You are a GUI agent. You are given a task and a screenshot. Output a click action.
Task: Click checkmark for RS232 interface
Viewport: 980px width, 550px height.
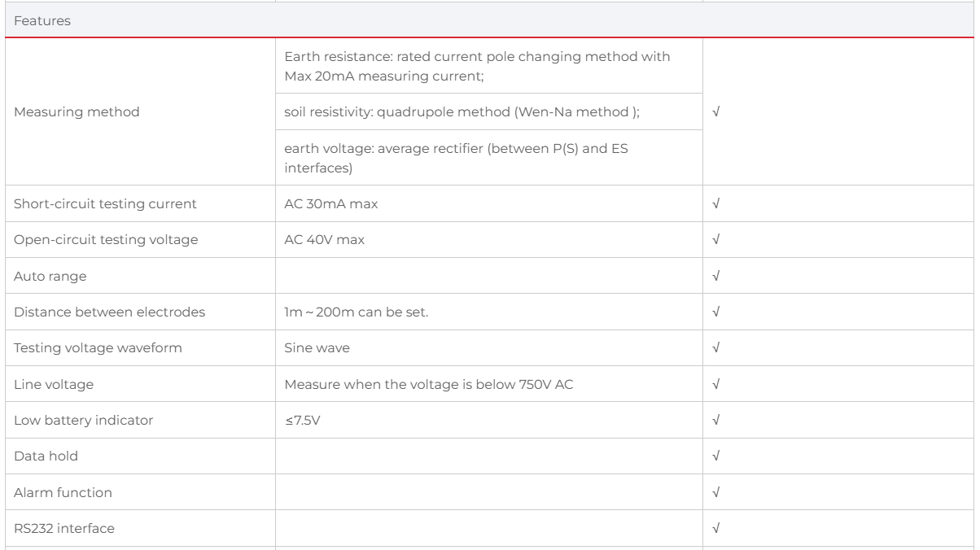tap(715, 529)
